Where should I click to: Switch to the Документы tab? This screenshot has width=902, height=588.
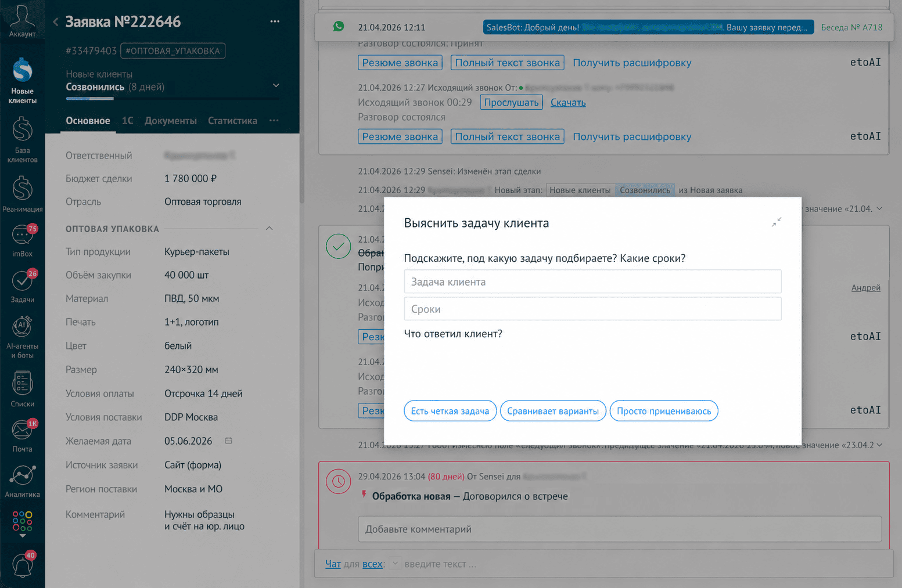click(x=171, y=121)
